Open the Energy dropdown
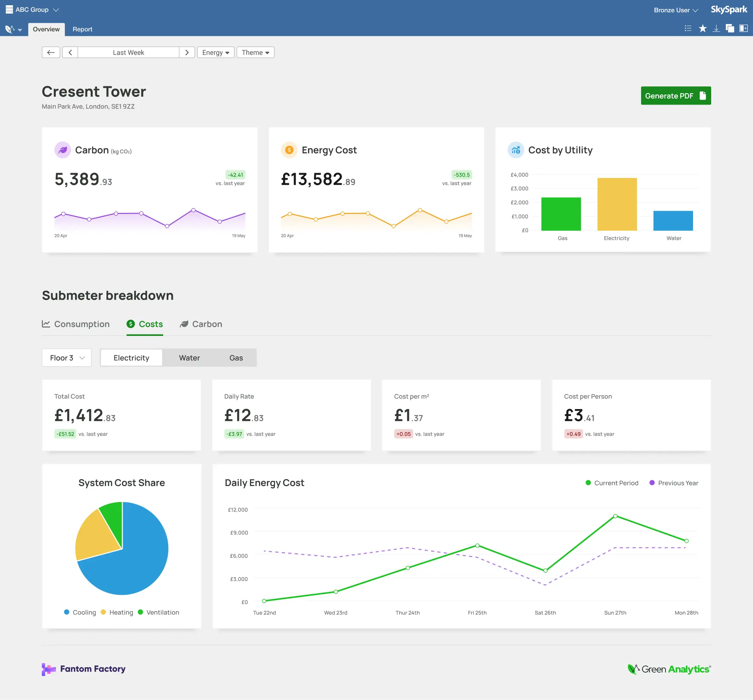 [215, 52]
